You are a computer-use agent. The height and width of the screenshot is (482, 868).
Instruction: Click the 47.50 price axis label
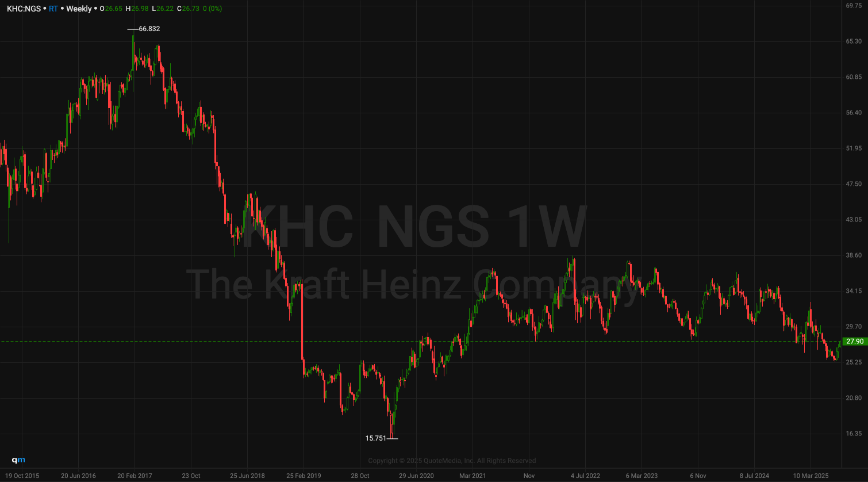[x=854, y=184]
